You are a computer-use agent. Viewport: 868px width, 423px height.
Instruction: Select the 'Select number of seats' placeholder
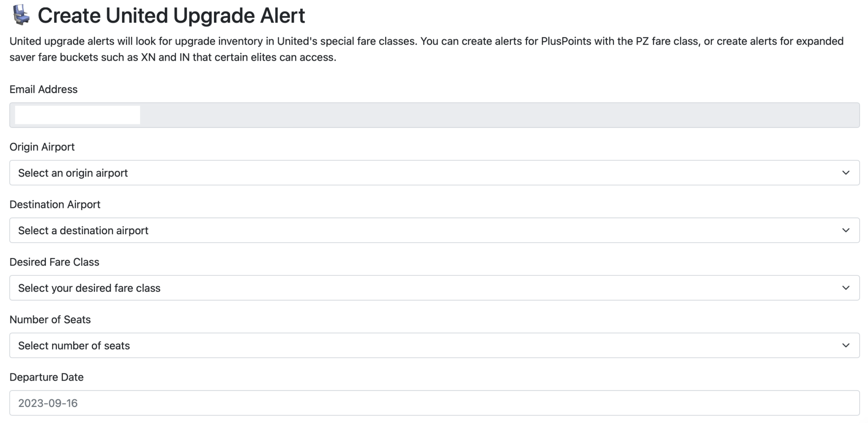(x=73, y=345)
